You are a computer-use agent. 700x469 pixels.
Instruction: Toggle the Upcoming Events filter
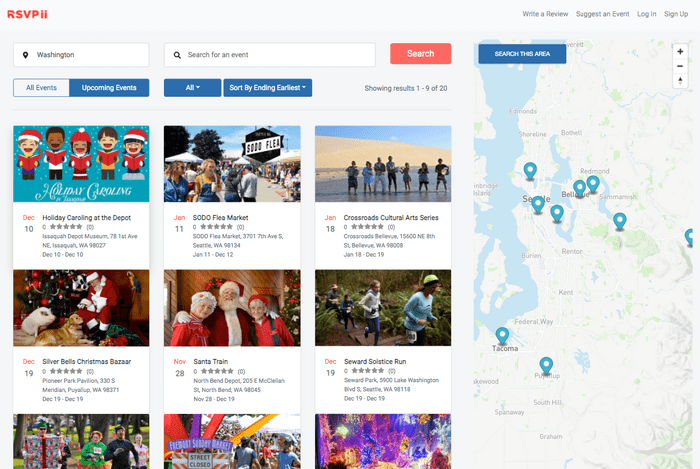[110, 88]
